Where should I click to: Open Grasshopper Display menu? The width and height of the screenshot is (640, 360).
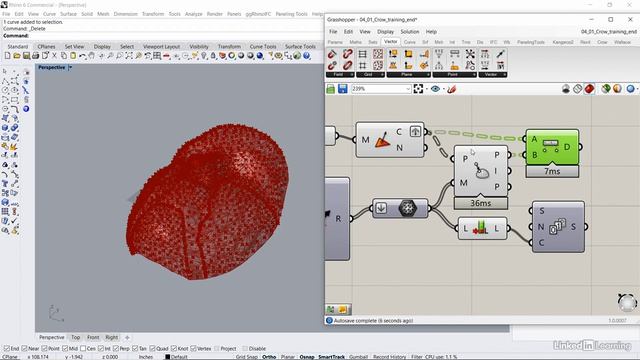coord(385,31)
